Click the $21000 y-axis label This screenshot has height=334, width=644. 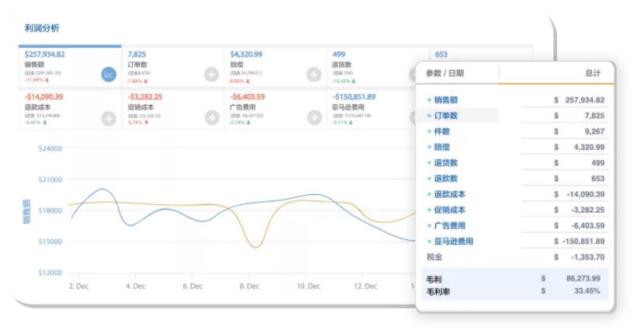50,179
